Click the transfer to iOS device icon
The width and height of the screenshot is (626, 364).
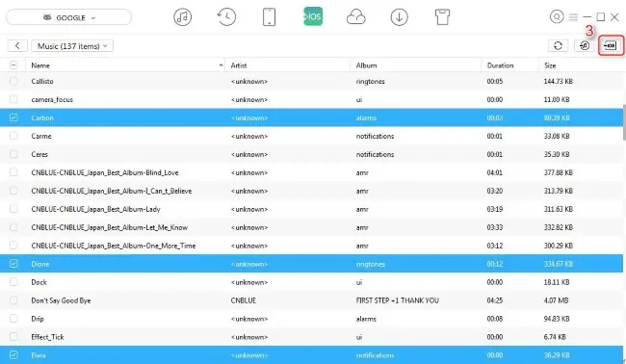611,45
